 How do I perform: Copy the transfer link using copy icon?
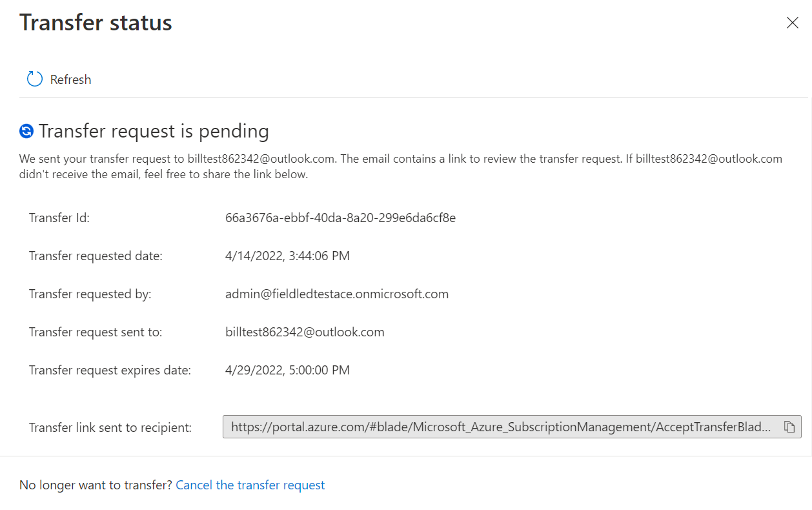(789, 427)
